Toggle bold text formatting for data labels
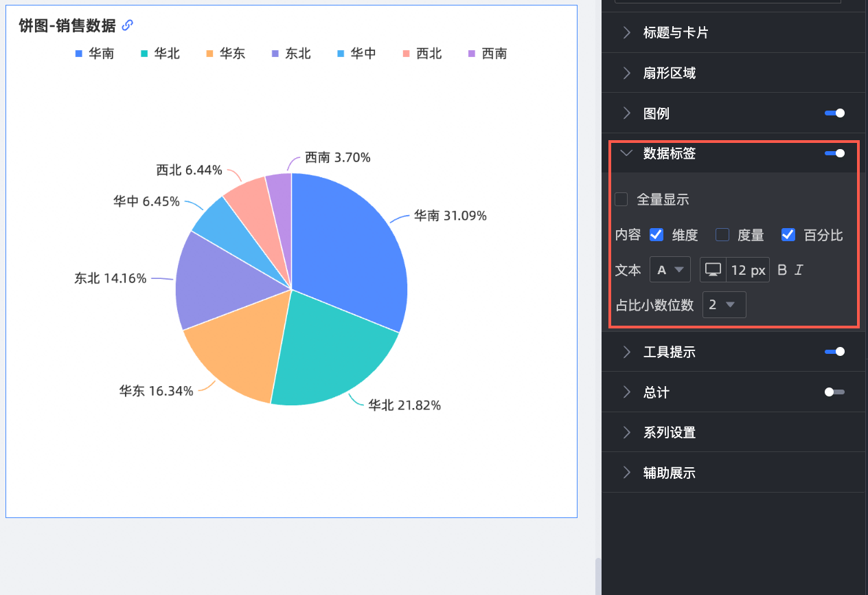868x595 pixels. (x=782, y=270)
